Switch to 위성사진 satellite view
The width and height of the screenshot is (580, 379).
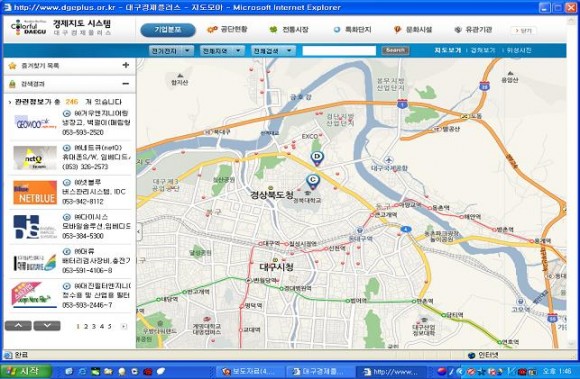(x=519, y=50)
